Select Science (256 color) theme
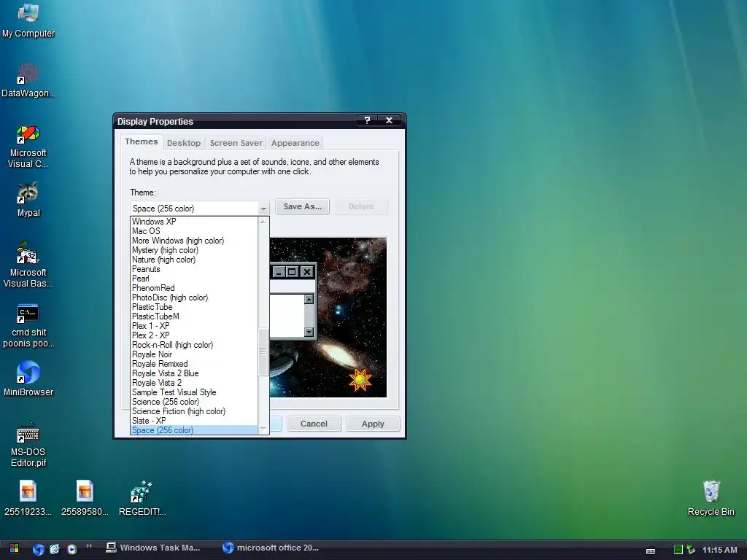747x560 pixels. pyautogui.click(x=194, y=402)
